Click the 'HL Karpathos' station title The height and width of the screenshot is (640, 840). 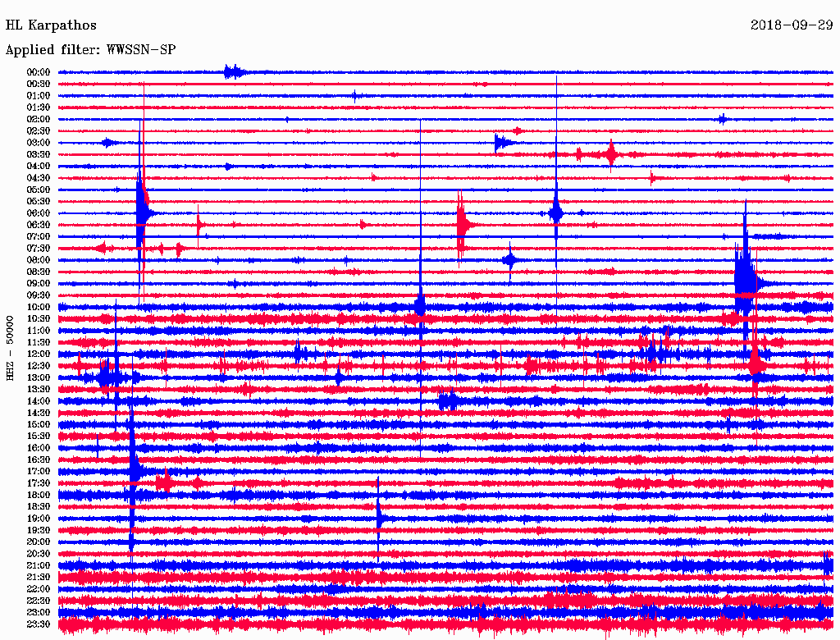(x=51, y=25)
